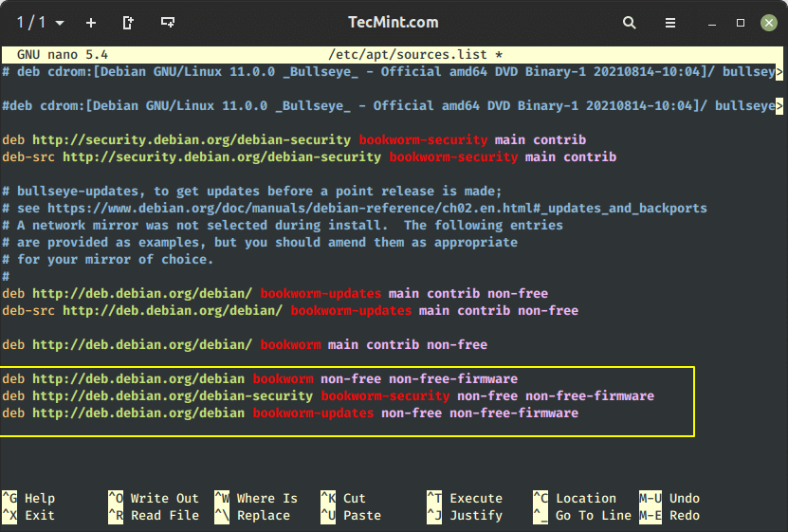Click bookworm-security in the deb security.debian.org line
This screenshot has height=532, width=788.
tap(423, 140)
